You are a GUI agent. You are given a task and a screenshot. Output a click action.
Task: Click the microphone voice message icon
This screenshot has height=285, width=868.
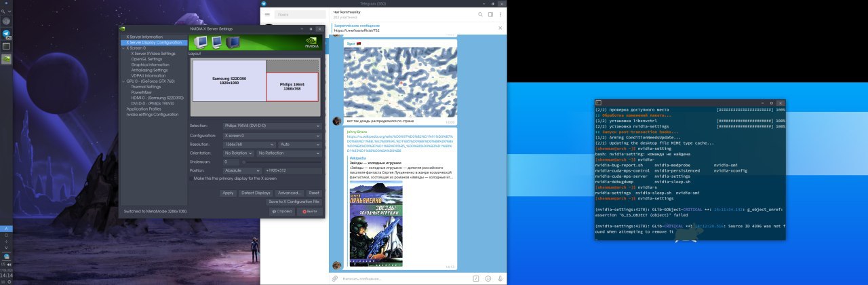point(500,278)
